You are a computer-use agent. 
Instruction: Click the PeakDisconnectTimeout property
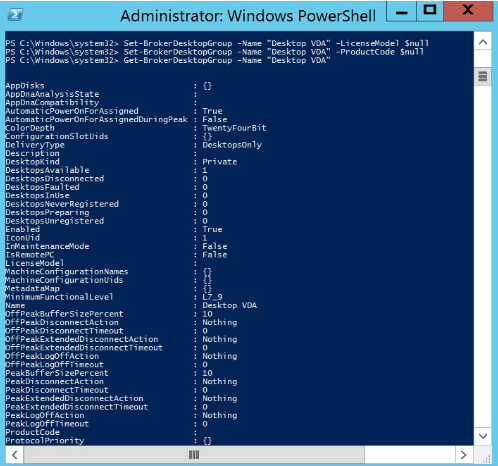pos(57,390)
